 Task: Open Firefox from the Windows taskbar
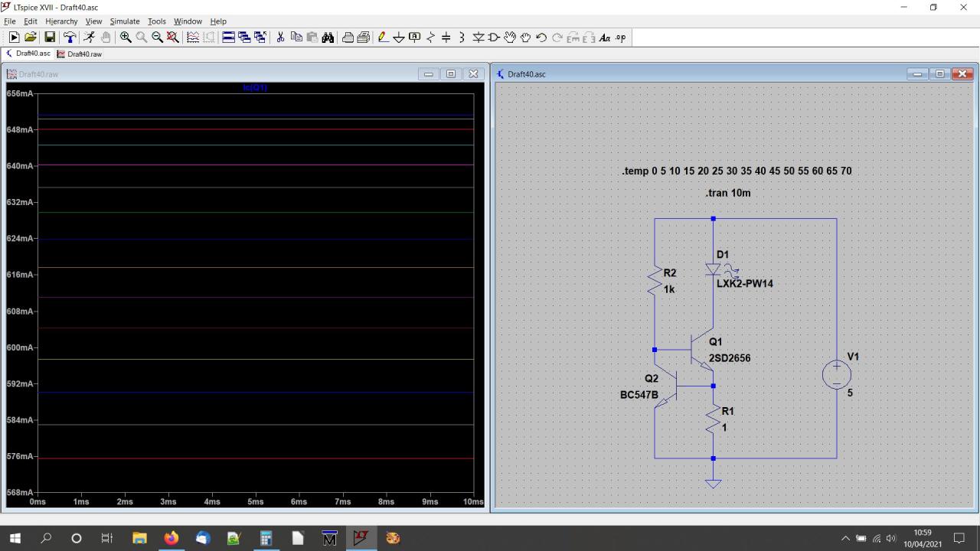tap(171, 538)
